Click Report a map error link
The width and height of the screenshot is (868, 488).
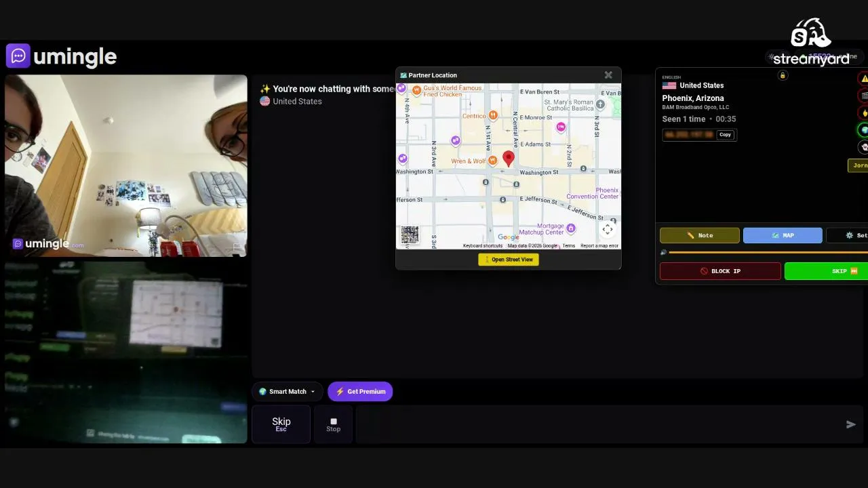599,246
